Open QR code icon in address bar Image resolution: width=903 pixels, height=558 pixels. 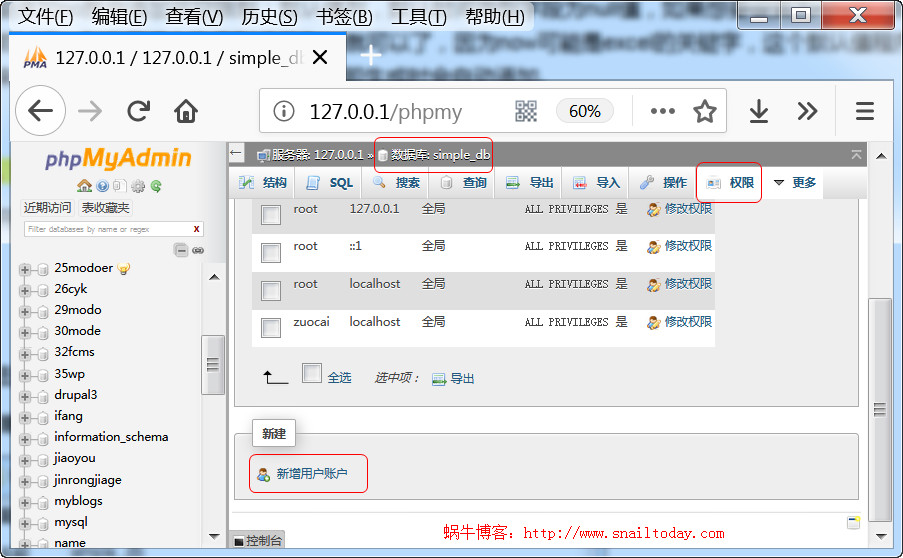coord(525,111)
